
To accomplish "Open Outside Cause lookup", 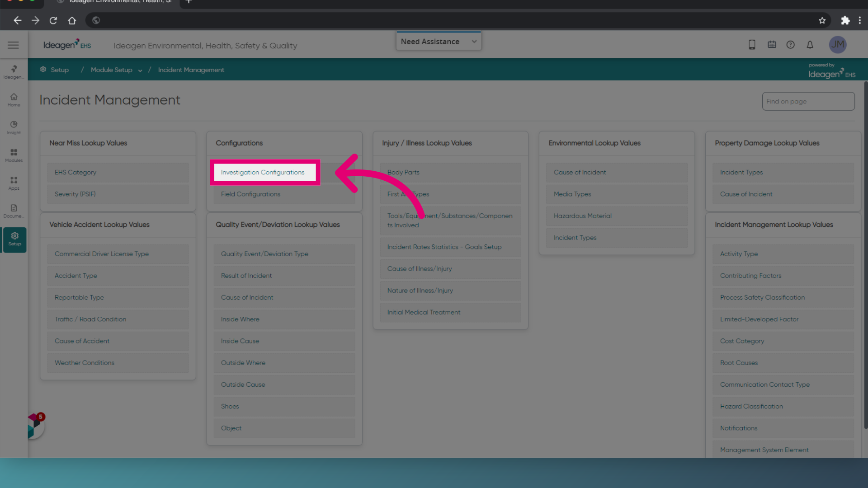I will click(x=284, y=385).
